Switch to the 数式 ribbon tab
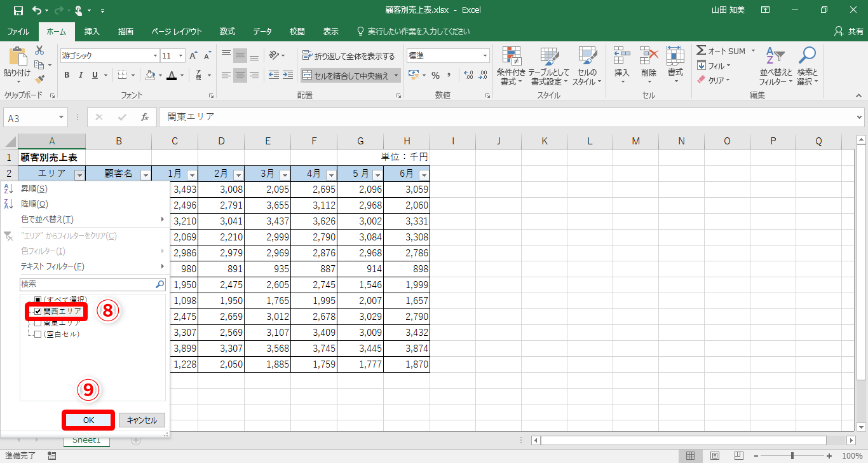Screen dimensions: 868x463 [x=227, y=31]
